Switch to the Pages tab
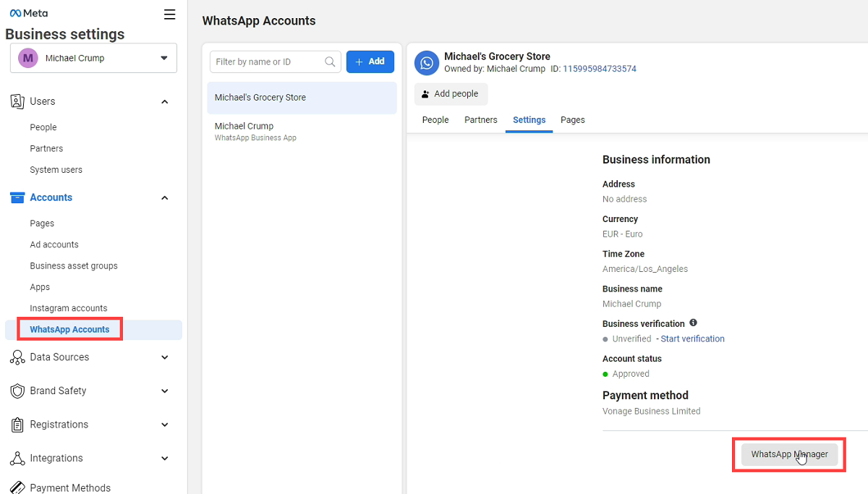The width and height of the screenshot is (868, 494). pyautogui.click(x=573, y=120)
